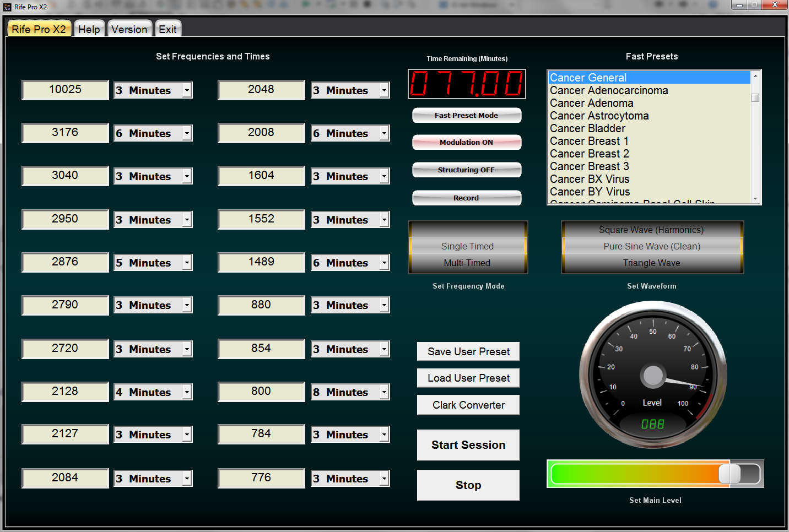This screenshot has height=532, width=789.
Task: Click Load User Preset button
Action: pos(468,378)
